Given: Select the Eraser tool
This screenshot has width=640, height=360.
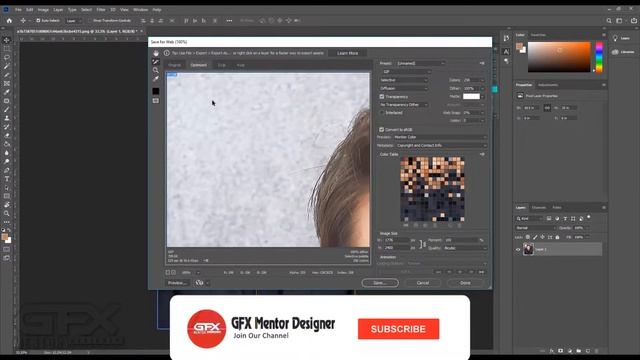Looking at the screenshot, I should coord(7,136).
